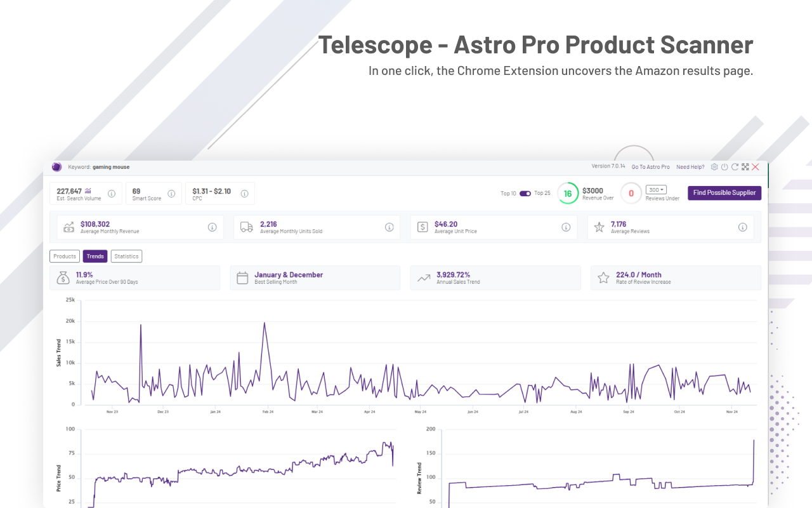Click the green 16 Revenue Over progress ring
Image resolution: width=812 pixels, height=508 pixels.
point(568,193)
